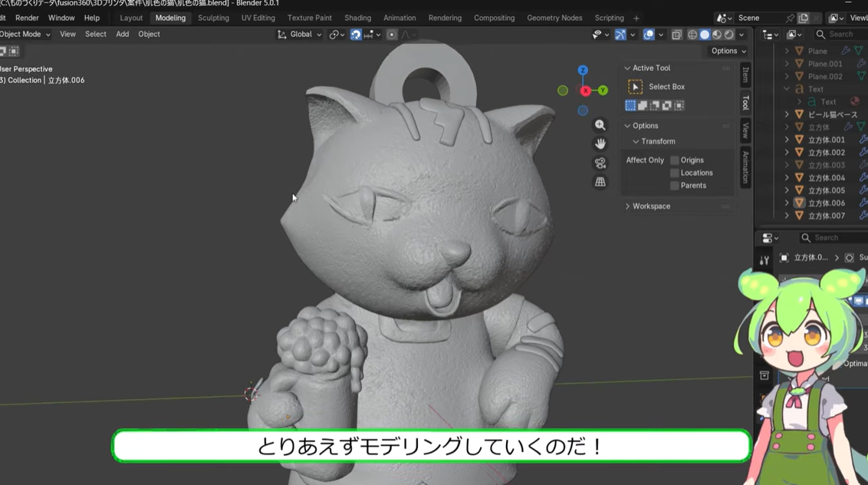Screen dimensions: 868x485
Task: Open the Object Mode dropdown
Action: [23, 34]
